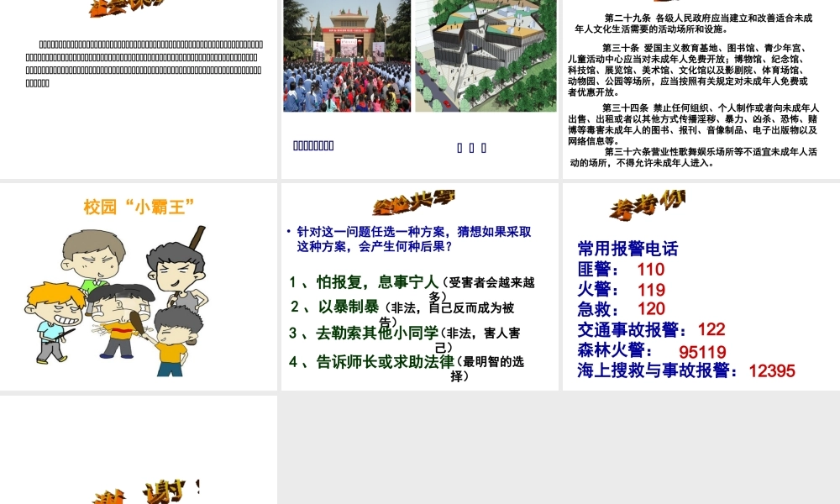
Task: Click the 火警: 119 line
Action: (622, 289)
